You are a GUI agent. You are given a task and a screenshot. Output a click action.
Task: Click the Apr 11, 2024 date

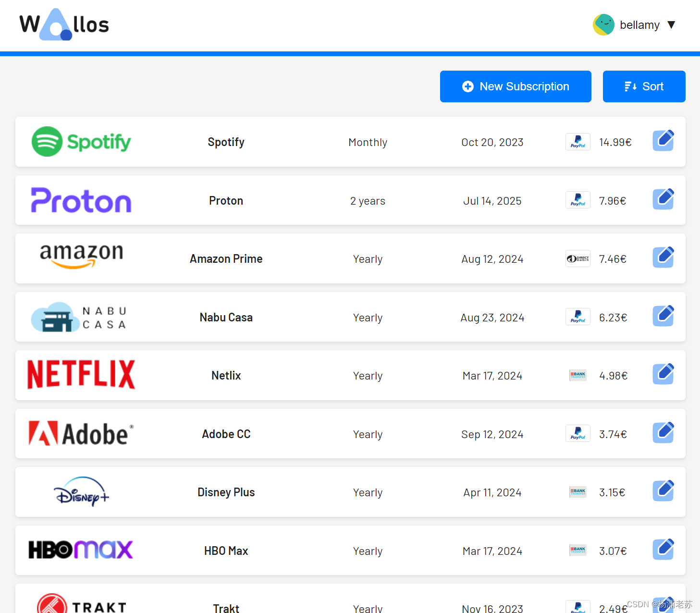(492, 492)
